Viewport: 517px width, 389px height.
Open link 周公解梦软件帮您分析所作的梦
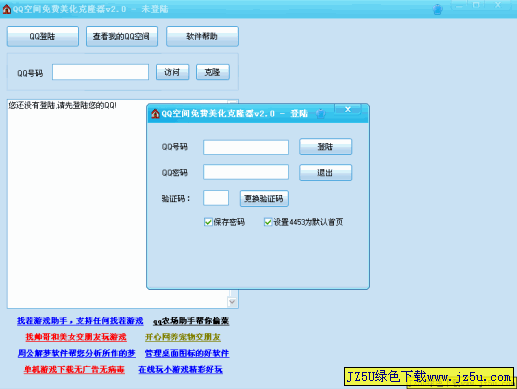point(77,353)
